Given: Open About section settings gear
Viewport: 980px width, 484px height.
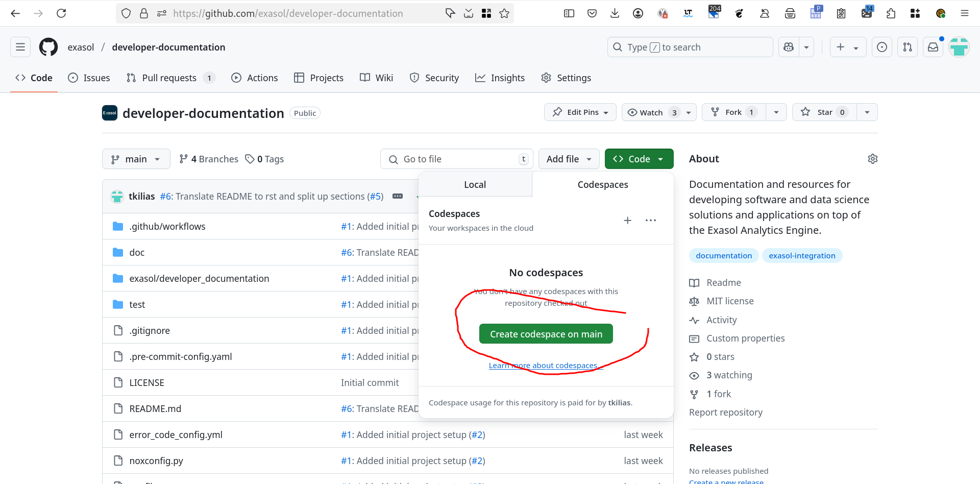Looking at the screenshot, I should [873, 159].
